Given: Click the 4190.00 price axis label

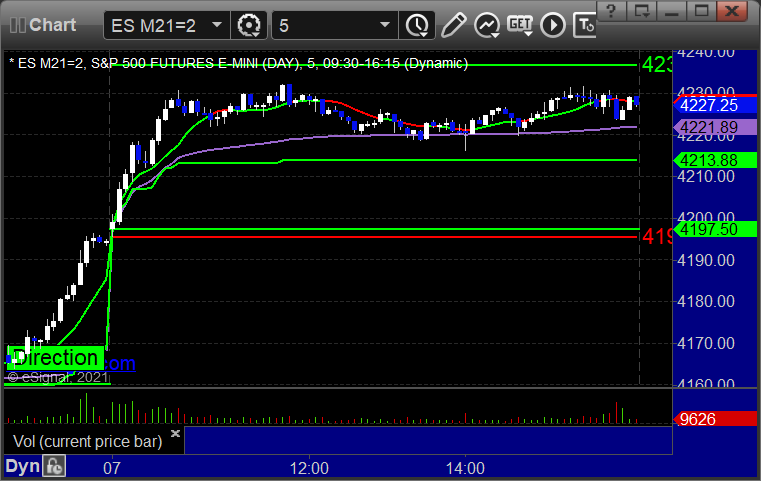Looking at the screenshot, I should [706, 261].
